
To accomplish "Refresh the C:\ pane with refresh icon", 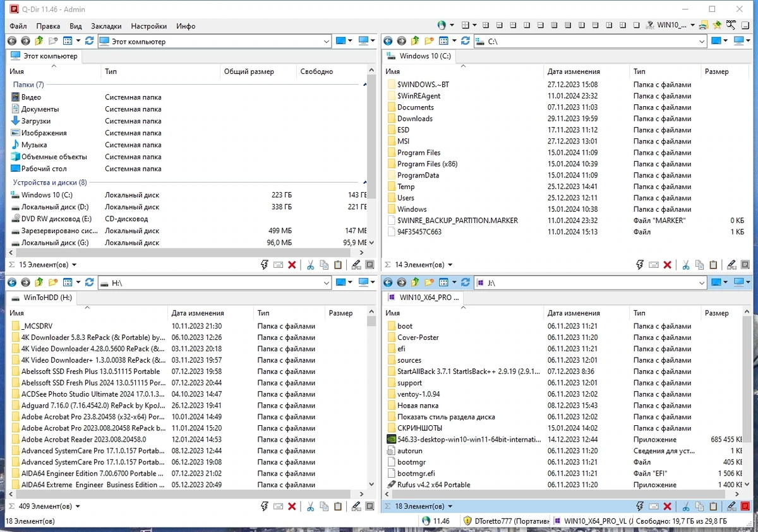I will pyautogui.click(x=466, y=41).
